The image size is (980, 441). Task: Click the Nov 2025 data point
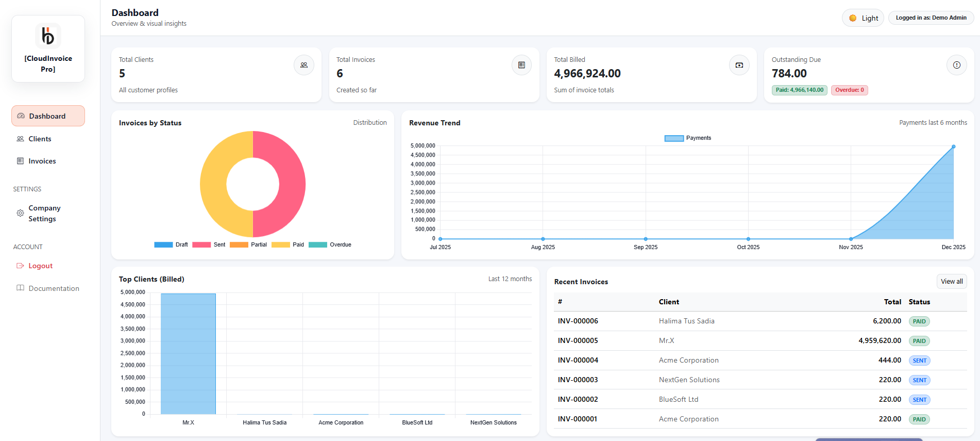851,239
